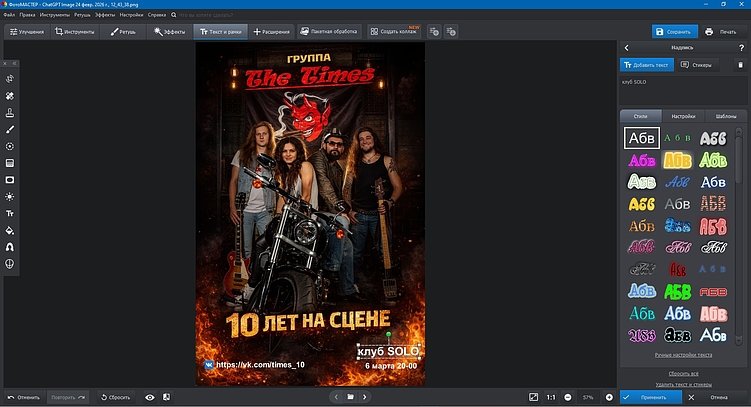This screenshot has height=407, width=751.
Task: Select the horseshoe arch tool icon
Action: (x=10, y=247)
